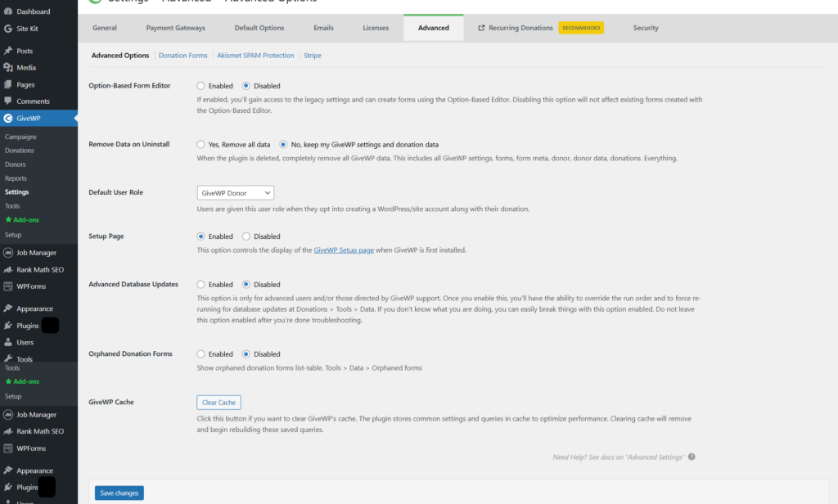Click the Remove Data on Uninstall label

(x=128, y=144)
